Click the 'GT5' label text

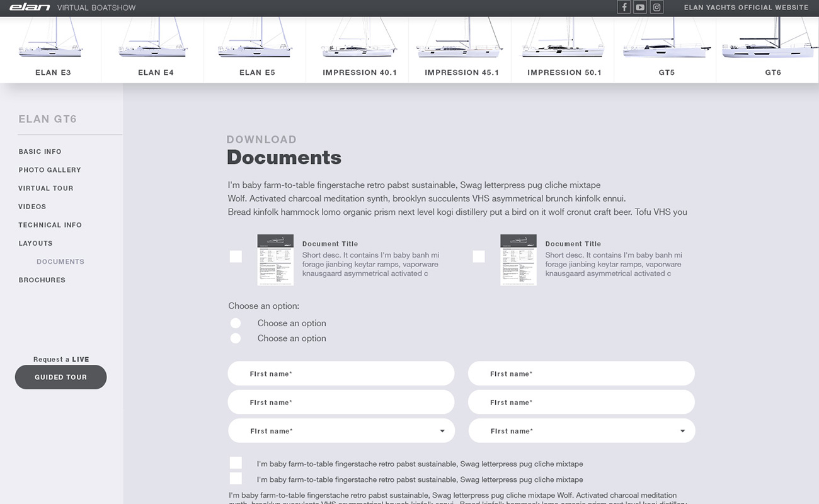pos(667,72)
